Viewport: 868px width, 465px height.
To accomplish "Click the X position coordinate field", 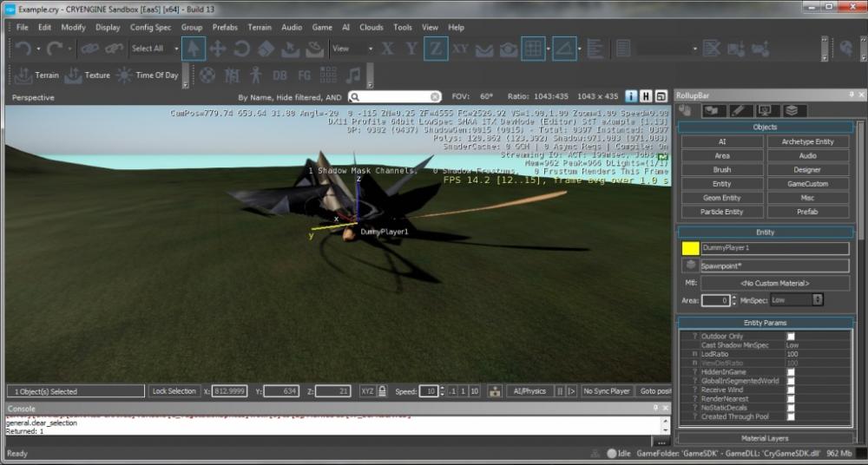I will tap(229, 390).
